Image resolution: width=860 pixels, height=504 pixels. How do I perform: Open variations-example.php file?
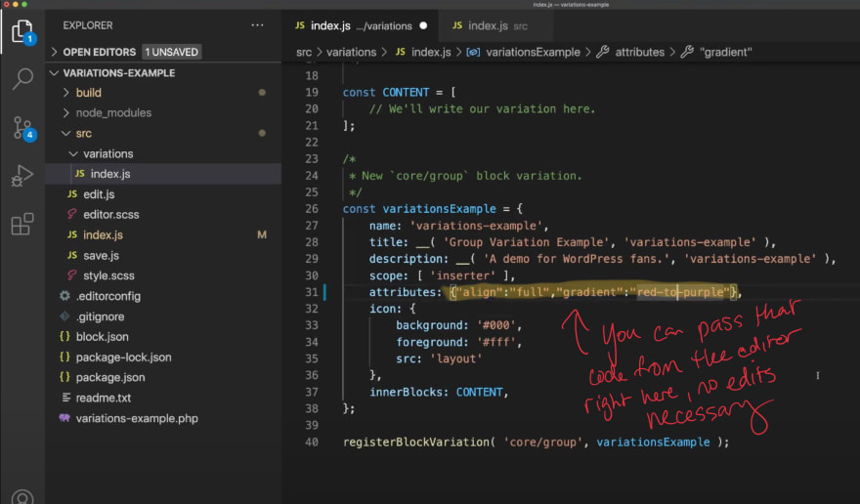tap(163, 418)
